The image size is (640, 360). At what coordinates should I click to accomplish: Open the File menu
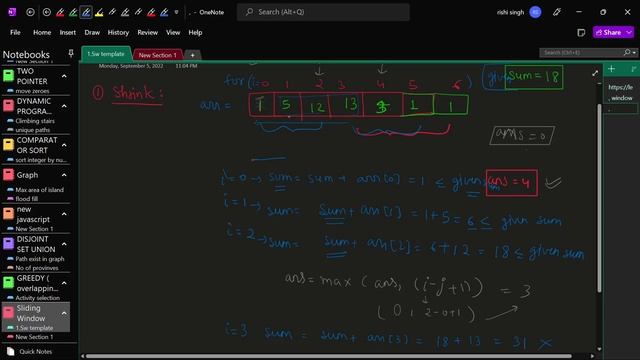pos(15,33)
